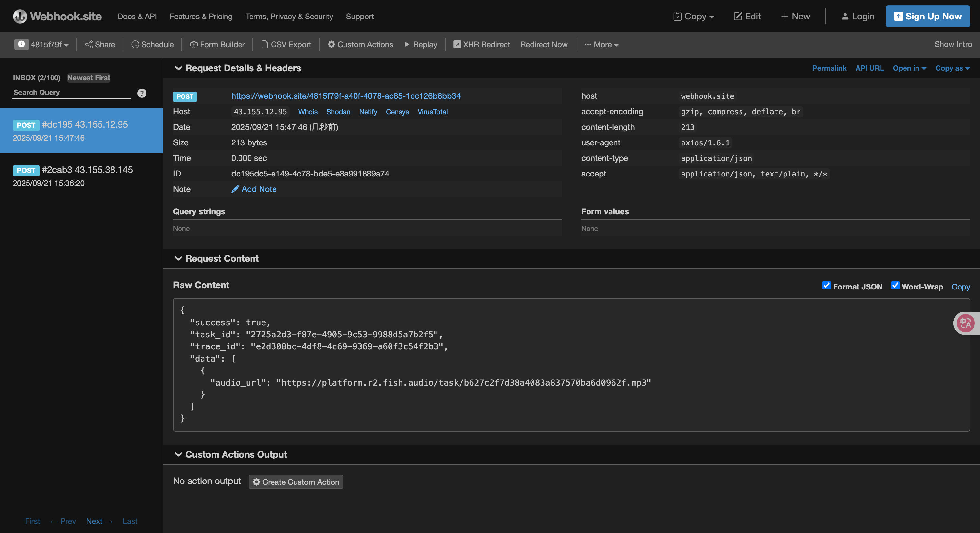Viewport: 980px width, 533px height.
Task: Open the Copy as dropdown
Action: click(952, 68)
